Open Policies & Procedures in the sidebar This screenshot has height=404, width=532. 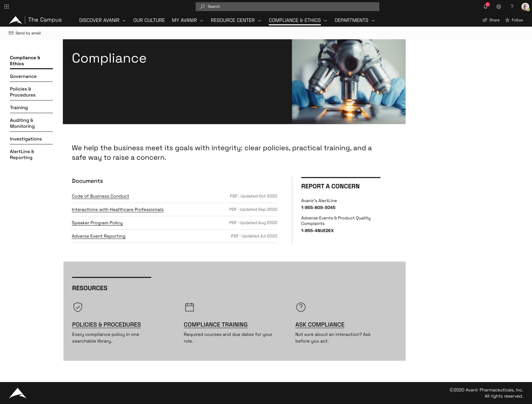coord(23,92)
